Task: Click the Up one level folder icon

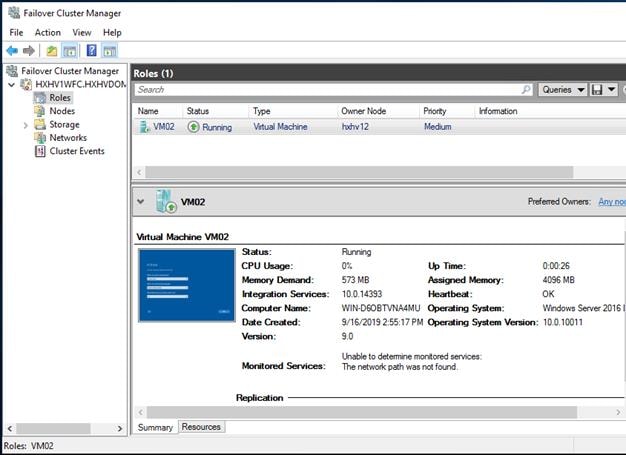Action: (x=52, y=51)
